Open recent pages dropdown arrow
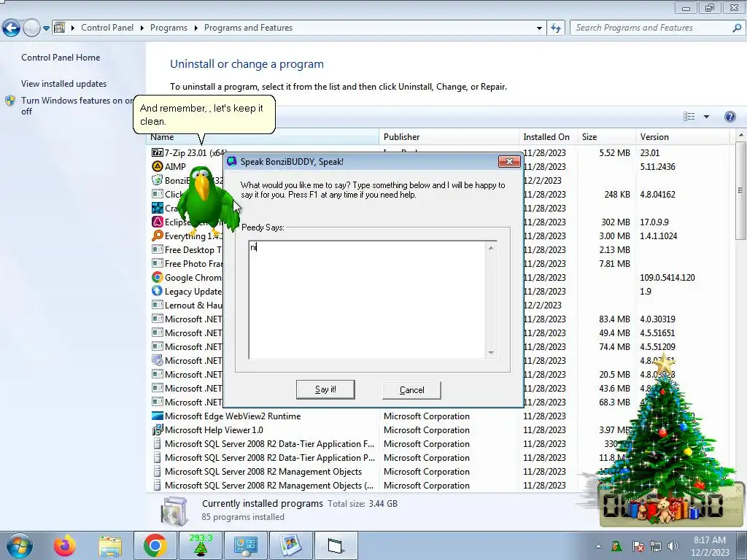747x560 pixels. tap(46, 28)
